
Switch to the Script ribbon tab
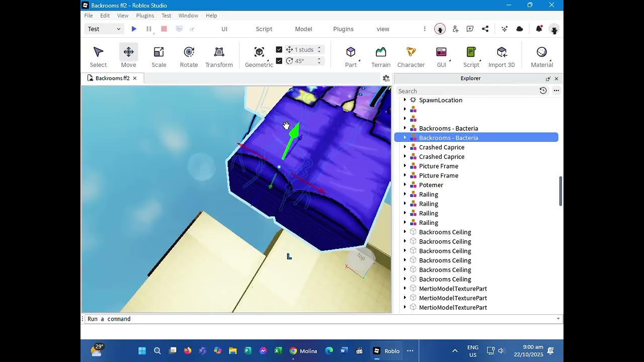(x=264, y=29)
